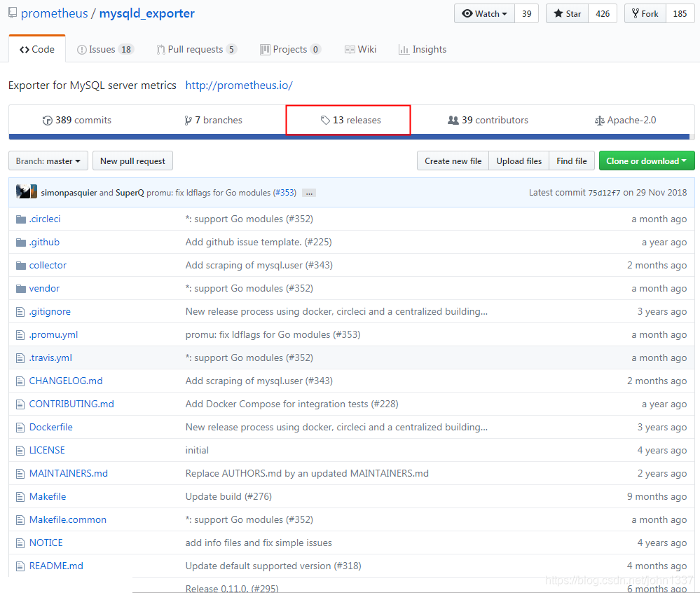The width and height of the screenshot is (700, 593).
Task: Click the file icon for .gitignore
Action: tap(20, 312)
